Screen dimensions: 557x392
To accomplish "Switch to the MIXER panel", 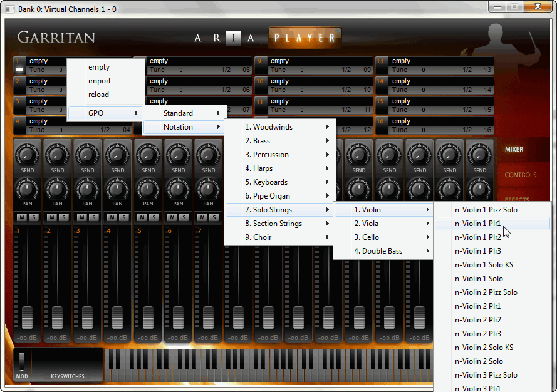I will (514, 150).
